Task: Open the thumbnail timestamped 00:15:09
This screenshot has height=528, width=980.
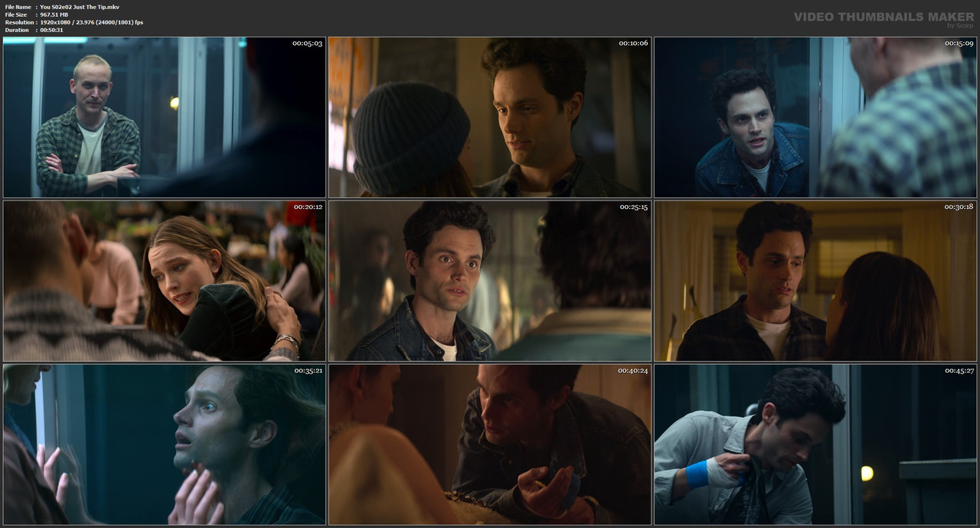Action: pos(815,117)
